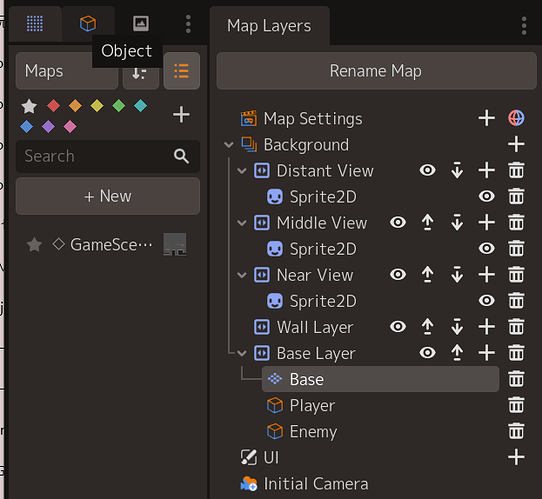The image size is (542, 499).
Task: Select the Player object row
Action: click(380, 405)
